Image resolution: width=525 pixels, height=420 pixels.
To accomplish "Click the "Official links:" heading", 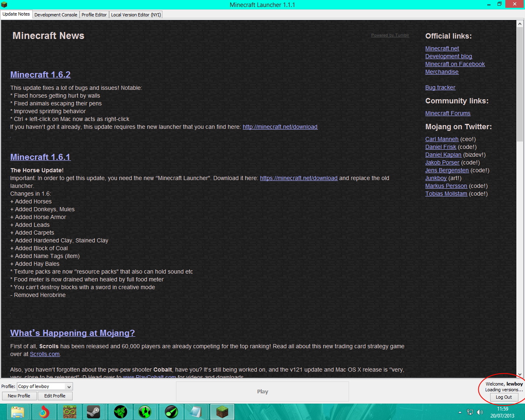I will [448, 36].
